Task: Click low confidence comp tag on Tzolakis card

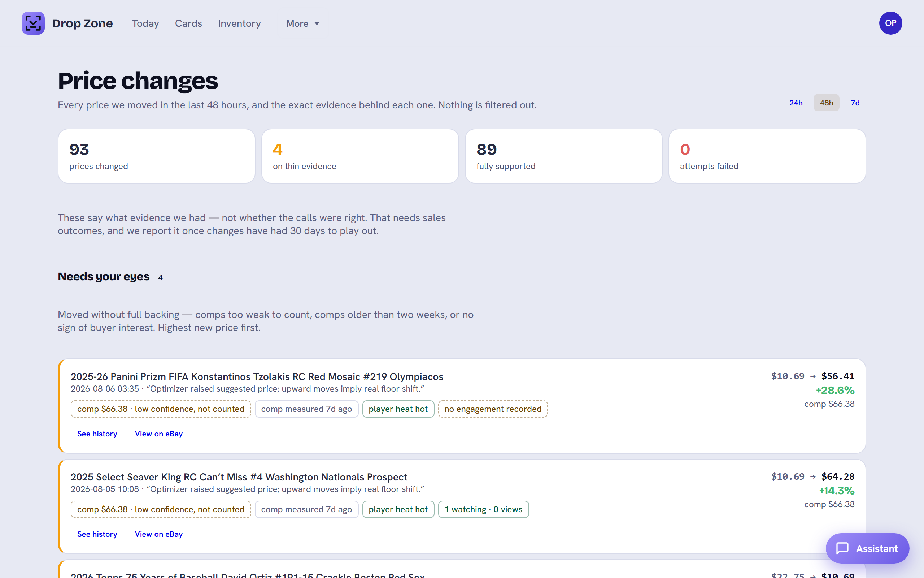Action: [x=161, y=409]
